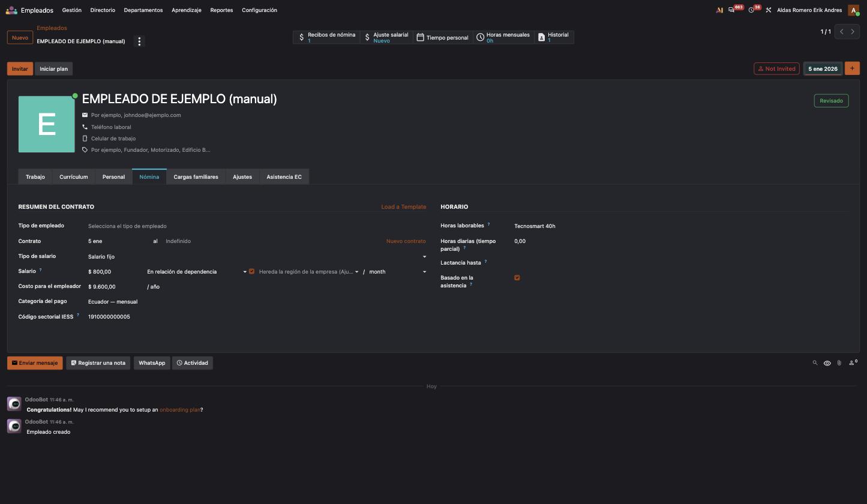Go to the next record arrow
The width and height of the screenshot is (867, 504).
coord(853,32)
